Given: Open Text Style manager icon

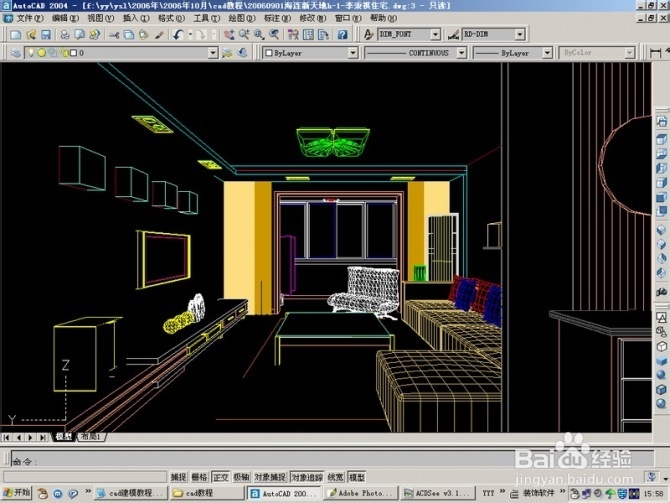Looking at the screenshot, I should (x=368, y=35).
